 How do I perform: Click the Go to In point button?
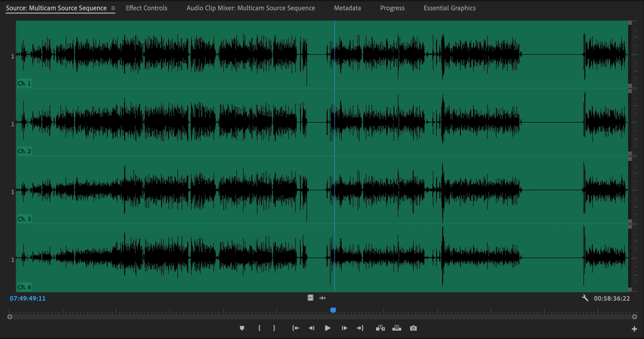[295, 328]
